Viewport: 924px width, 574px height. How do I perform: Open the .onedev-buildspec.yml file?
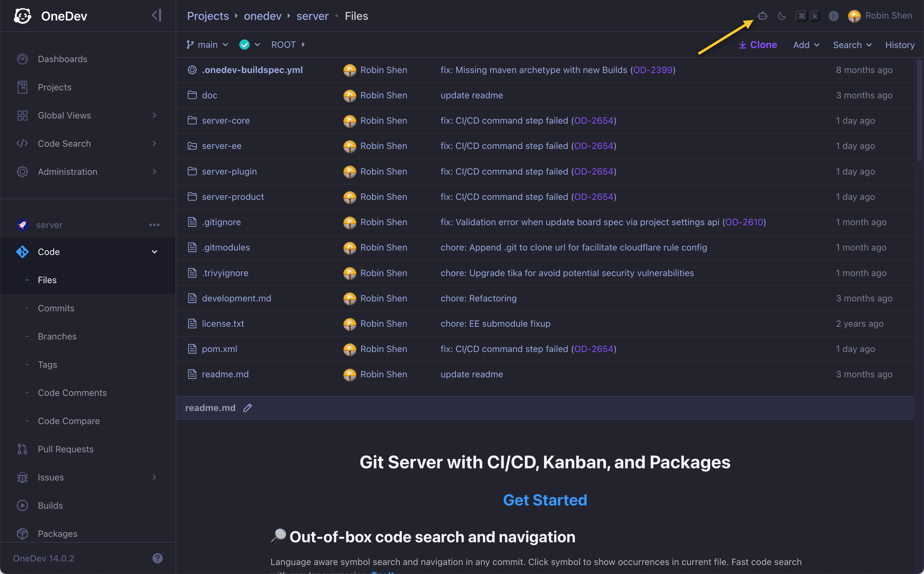click(x=252, y=70)
